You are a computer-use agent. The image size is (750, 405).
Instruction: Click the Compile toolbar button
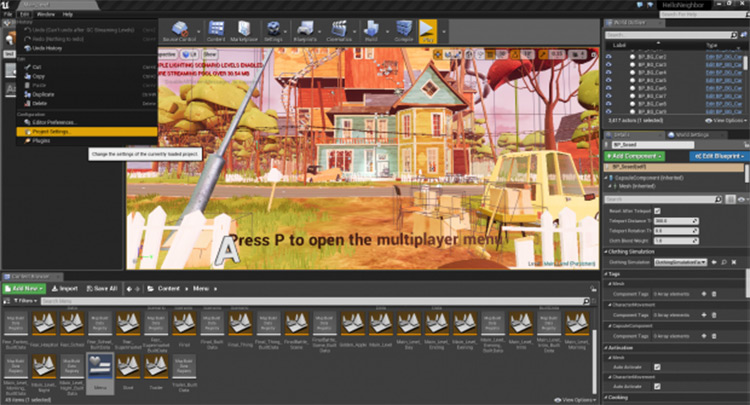[x=404, y=32]
